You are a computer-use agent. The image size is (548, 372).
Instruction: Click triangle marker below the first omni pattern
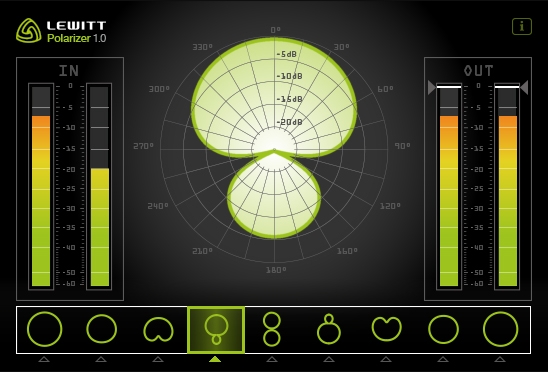tap(44, 359)
